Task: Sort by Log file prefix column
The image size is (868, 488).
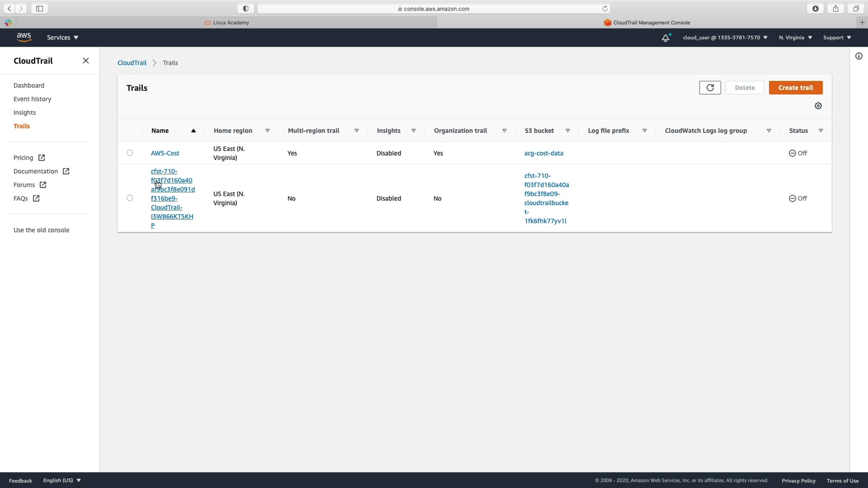Action: [x=645, y=131]
